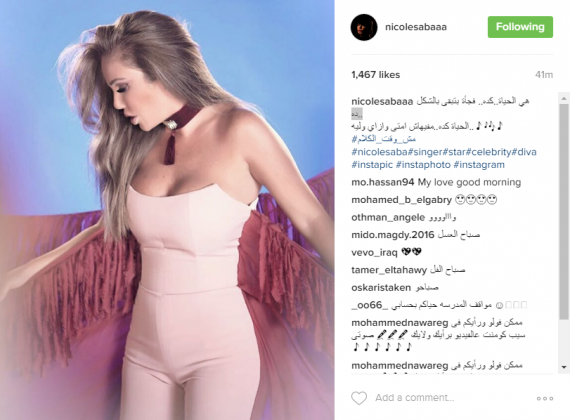Open the #nicolesaba hashtag link
Screen dimensions: 570x420
tap(379, 152)
